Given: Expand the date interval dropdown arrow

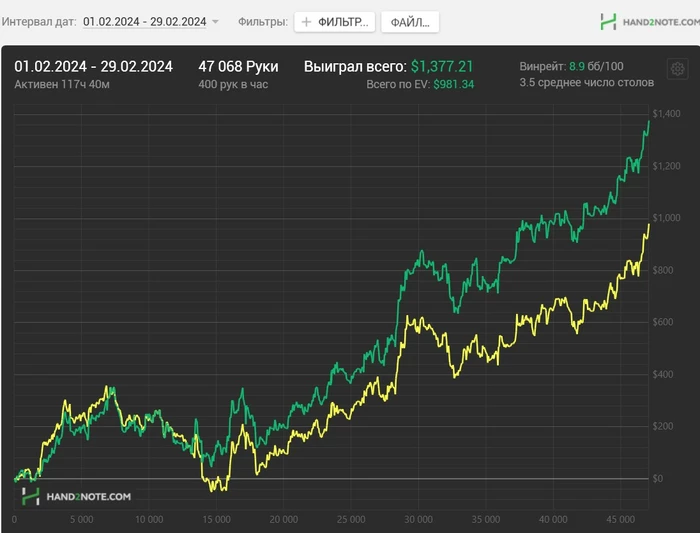Looking at the screenshot, I should tap(215, 22).
